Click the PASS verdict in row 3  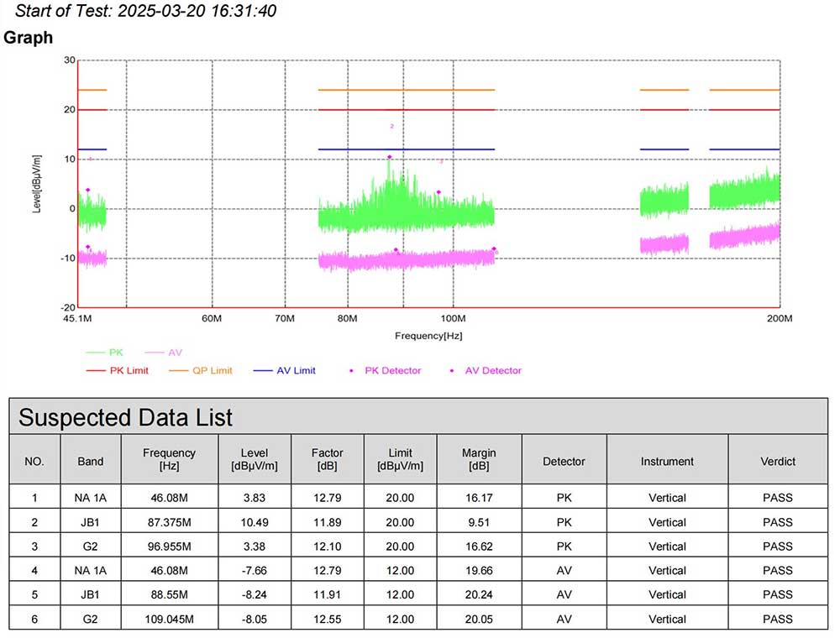click(776, 546)
